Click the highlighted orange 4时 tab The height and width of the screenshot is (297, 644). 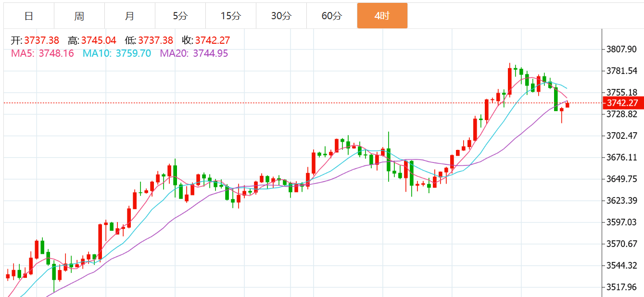382,16
